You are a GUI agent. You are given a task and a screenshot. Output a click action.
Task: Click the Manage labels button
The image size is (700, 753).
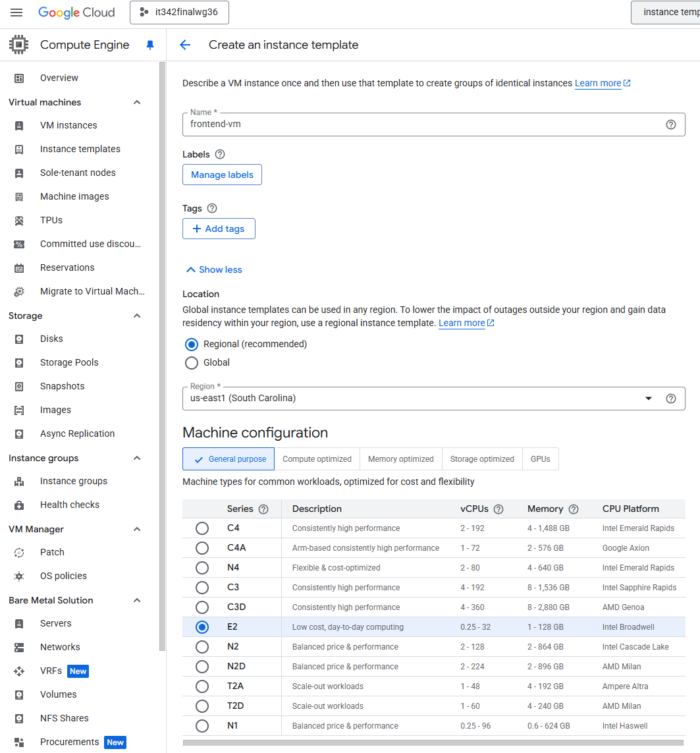tap(222, 175)
